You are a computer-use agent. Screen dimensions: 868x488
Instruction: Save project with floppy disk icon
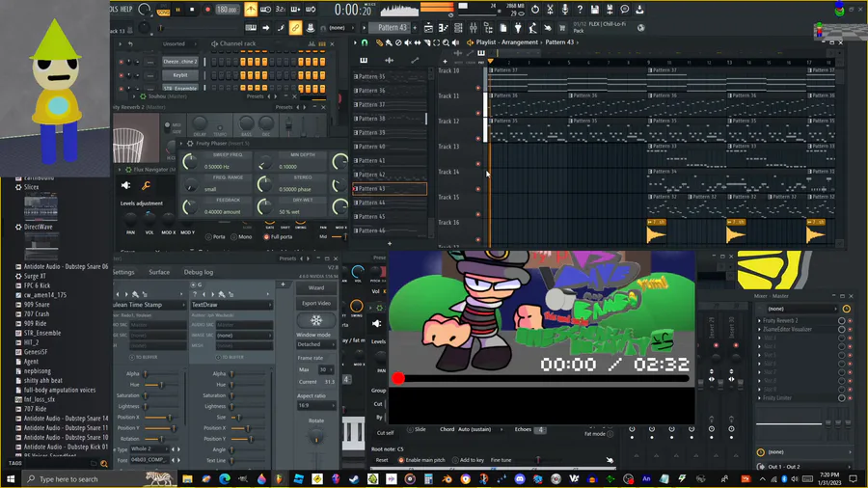[594, 10]
